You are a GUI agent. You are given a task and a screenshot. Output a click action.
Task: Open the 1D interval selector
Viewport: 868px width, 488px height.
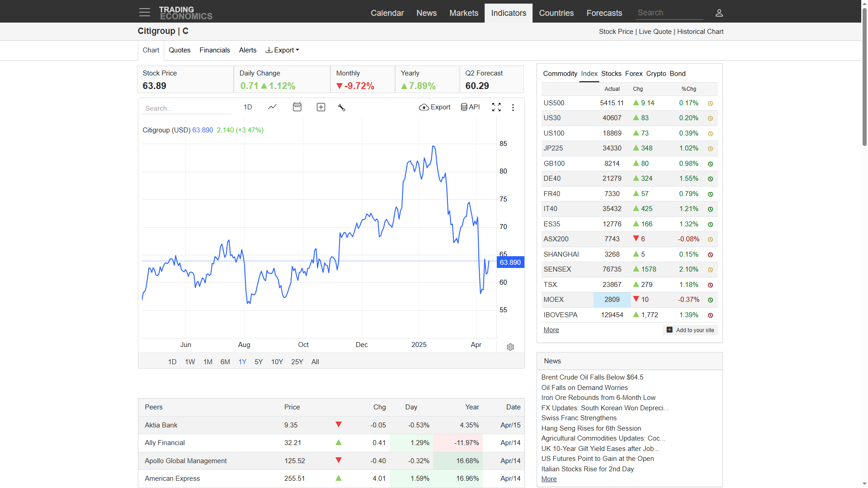click(x=248, y=107)
